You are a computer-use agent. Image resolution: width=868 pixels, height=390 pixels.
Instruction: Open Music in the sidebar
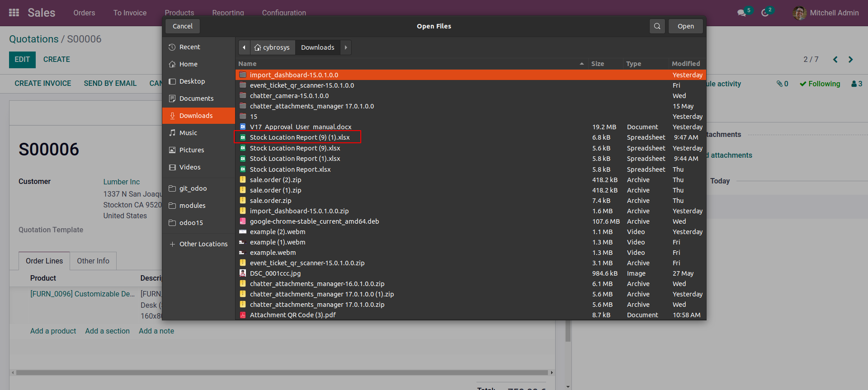[198, 133]
